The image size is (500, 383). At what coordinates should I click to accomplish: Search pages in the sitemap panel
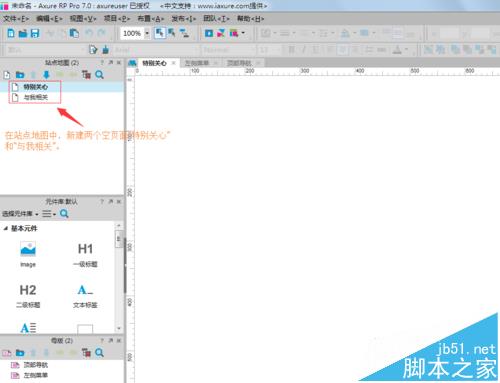click(x=99, y=75)
